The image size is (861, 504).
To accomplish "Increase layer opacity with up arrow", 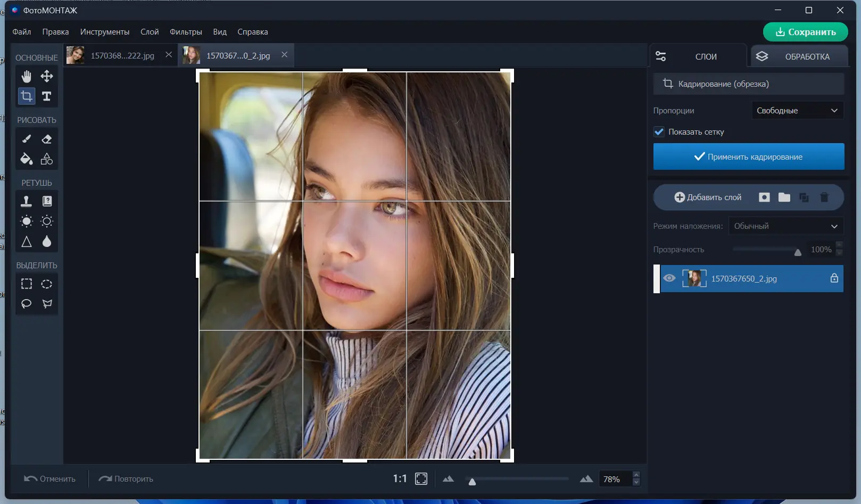I will pyautogui.click(x=839, y=246).
